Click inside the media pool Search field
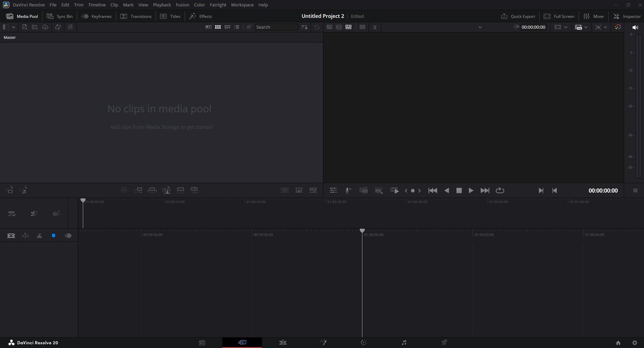 [x=276, y=27]
